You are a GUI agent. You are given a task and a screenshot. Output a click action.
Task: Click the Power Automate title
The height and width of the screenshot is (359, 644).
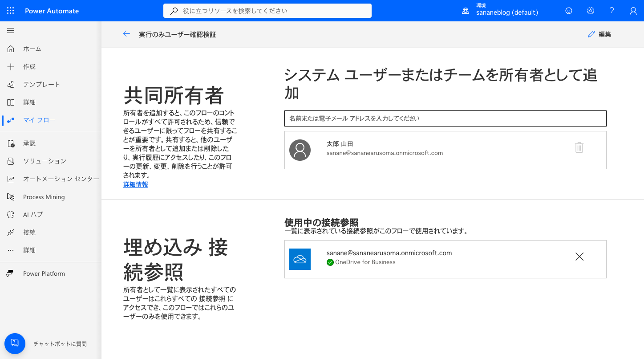tap(52, 11)
